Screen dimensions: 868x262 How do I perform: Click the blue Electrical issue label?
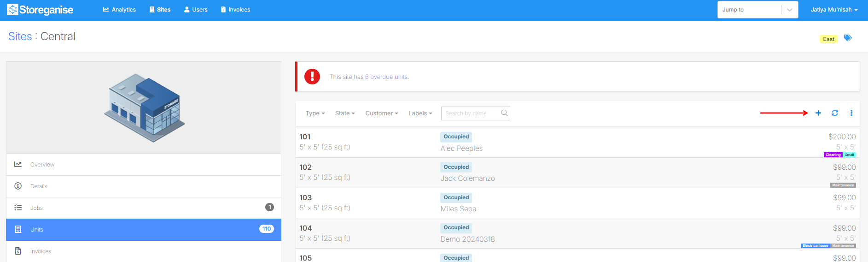(815, 246)
